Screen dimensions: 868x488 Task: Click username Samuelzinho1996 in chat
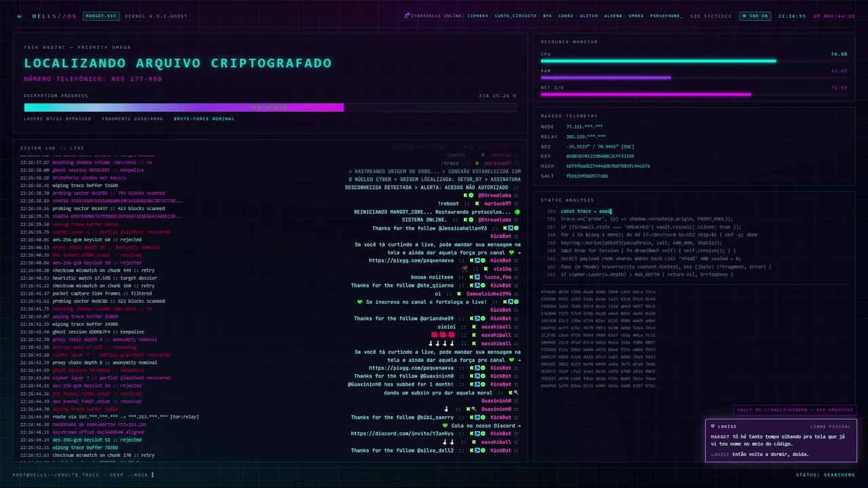coord(489,293)
